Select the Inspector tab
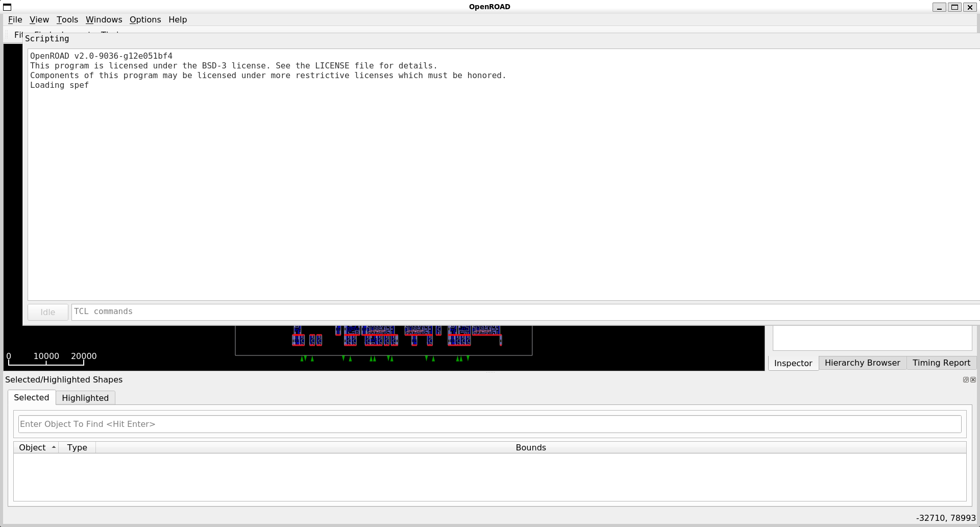 pos(793,363)
